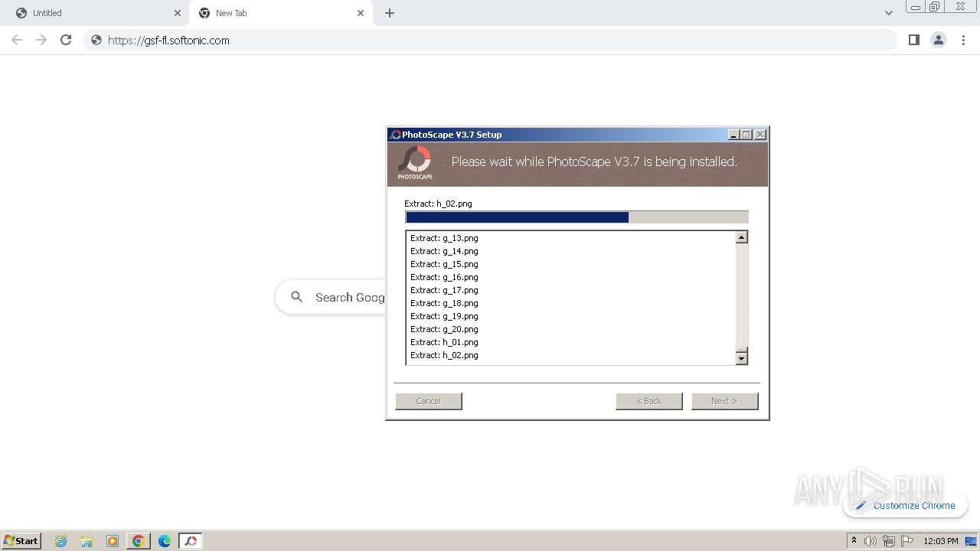Minimize the PhotoScape Setup window
The image size is (980, 551).
tap(733, 135)
